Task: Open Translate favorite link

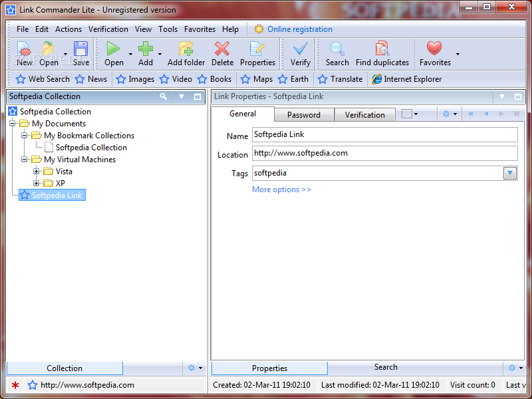Action: (340, 79)
